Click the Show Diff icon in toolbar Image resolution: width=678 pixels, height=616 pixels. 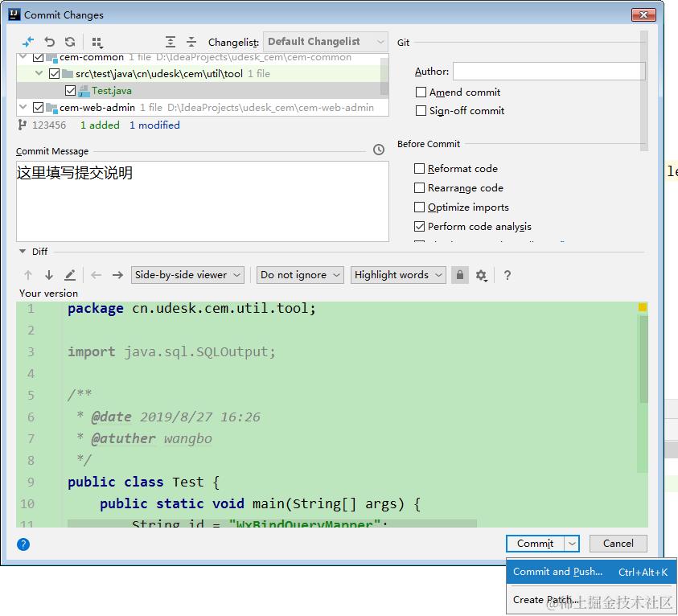click(x=27, y=42)
